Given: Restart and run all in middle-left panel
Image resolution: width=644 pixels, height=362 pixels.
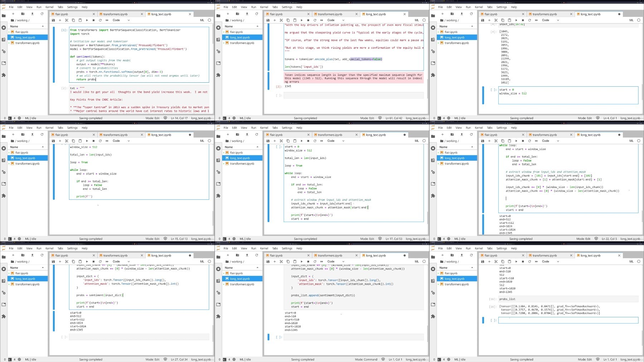Looking at the screenshot, I should tap(107, 141).
